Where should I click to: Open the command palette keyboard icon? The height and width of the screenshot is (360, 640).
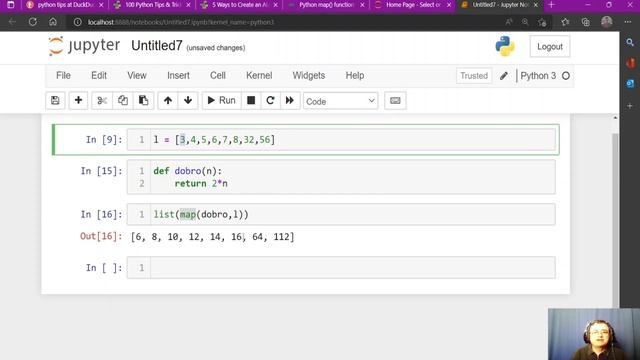click(395, 100)
